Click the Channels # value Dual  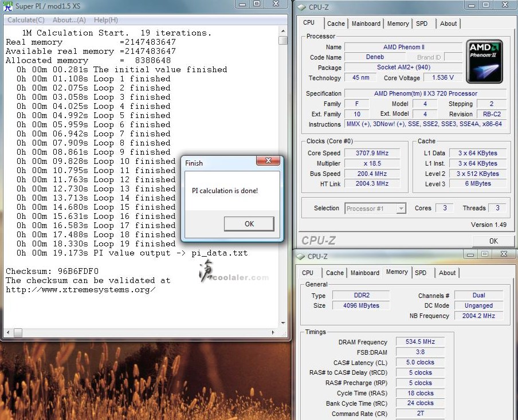[x=478, y=295]
